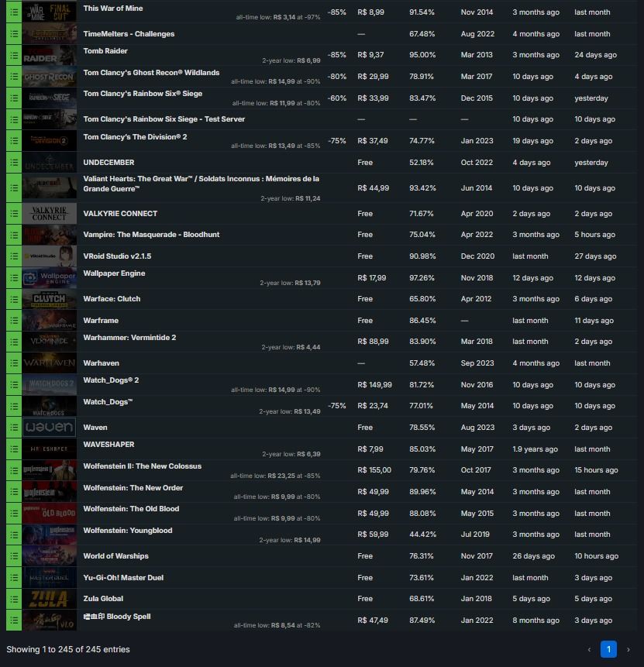The image size is (644, 667).
Task: Click the list icon beside Warframe
Action: click(x=14, y=320)
